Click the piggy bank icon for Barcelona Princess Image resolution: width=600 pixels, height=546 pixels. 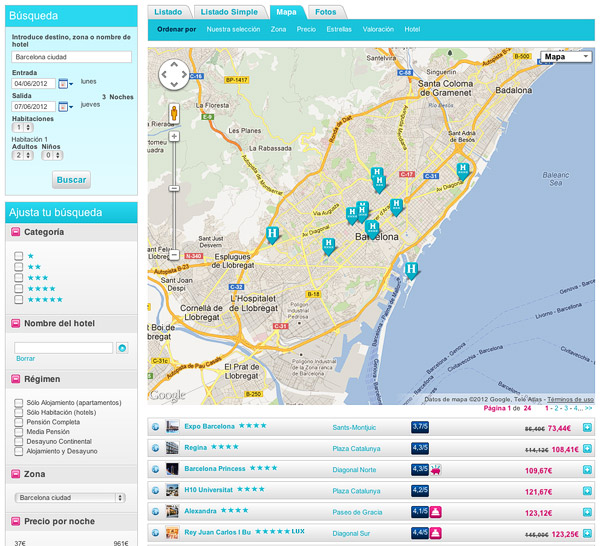point(435,469)
